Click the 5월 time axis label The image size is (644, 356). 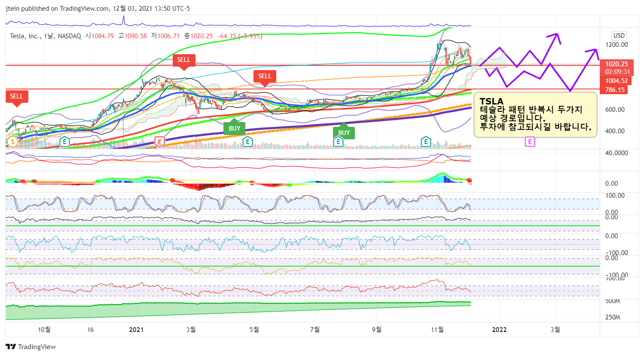pyautogui.click(x=254, y=329)
